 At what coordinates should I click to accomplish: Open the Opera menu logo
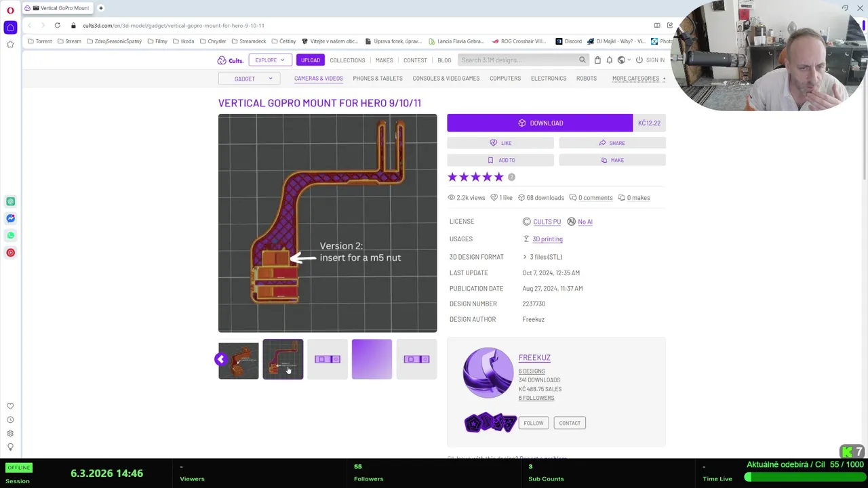click(x=10, y=9)
